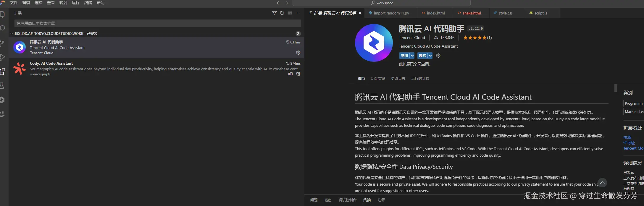
Task: Select the 更改日志 changelog tab
Action: pos(398,79)
